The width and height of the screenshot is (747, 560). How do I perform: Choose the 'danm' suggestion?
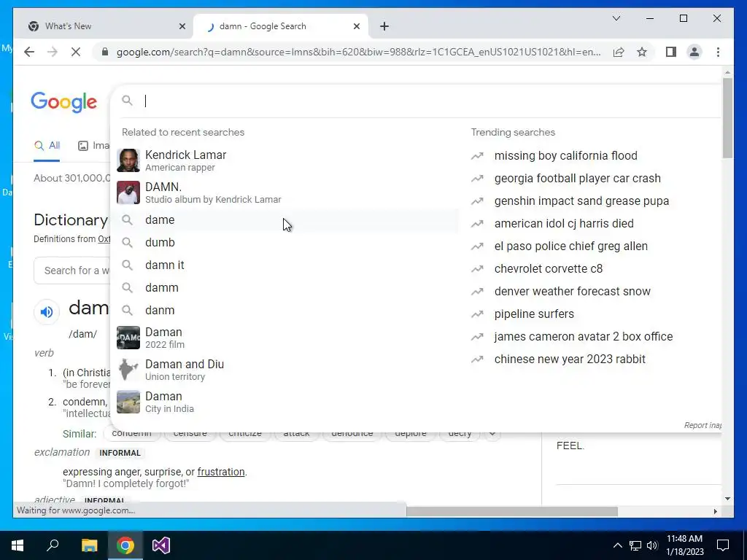coord(287,310)
